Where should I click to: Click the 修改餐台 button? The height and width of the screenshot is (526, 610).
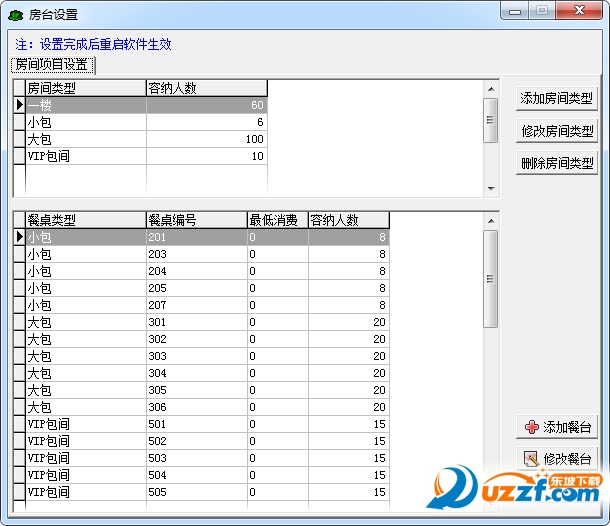click(557, 459)
